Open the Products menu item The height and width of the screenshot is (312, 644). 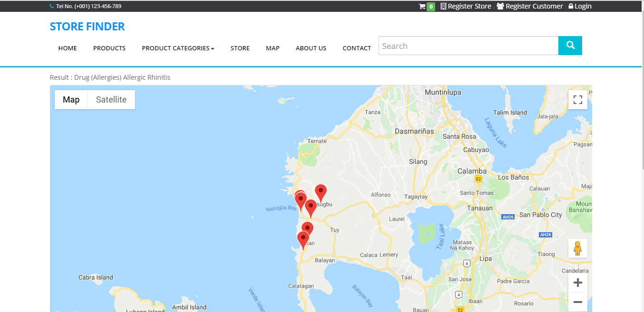tap(109, 48)
